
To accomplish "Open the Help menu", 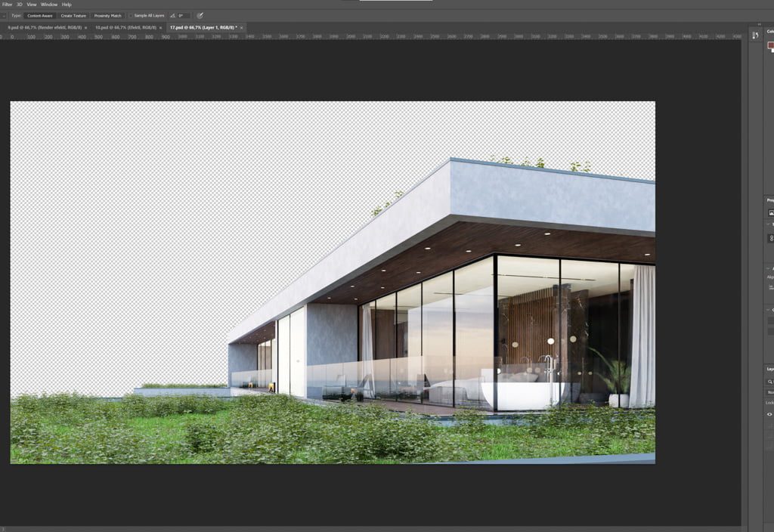I will [x=67, y=5].
